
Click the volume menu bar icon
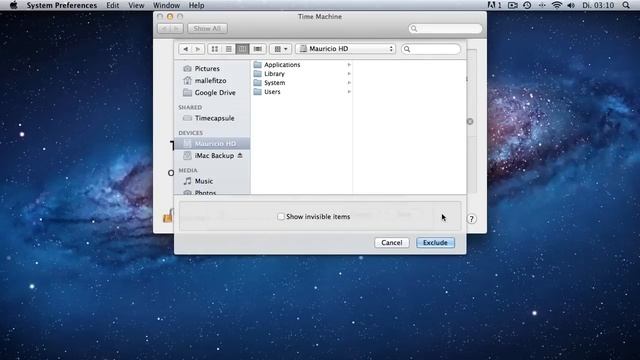click(571, 5)
